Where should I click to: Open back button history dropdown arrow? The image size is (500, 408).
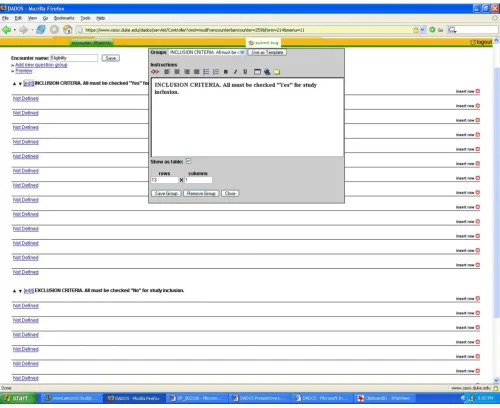(15, 30)
